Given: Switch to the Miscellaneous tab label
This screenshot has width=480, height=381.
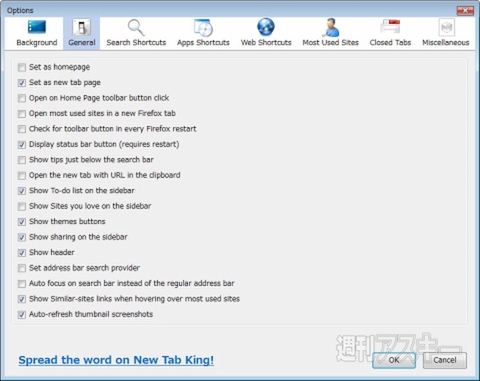Looking at the screenshot, I should (x=446, y=43).
